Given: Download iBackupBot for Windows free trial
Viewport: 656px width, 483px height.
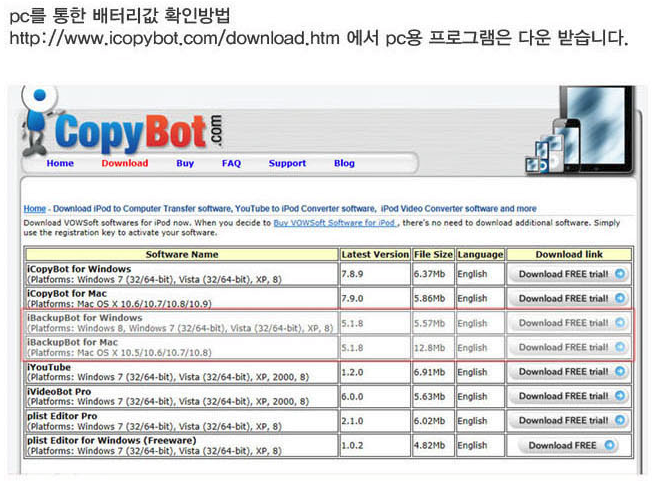Looking at the screenshot, I should (x=569, y=323).
